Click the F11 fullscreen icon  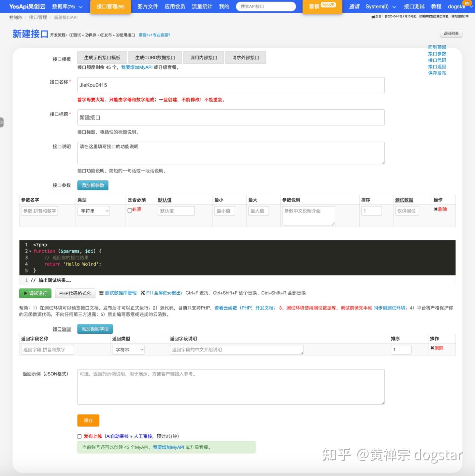[x=143, y=293]
